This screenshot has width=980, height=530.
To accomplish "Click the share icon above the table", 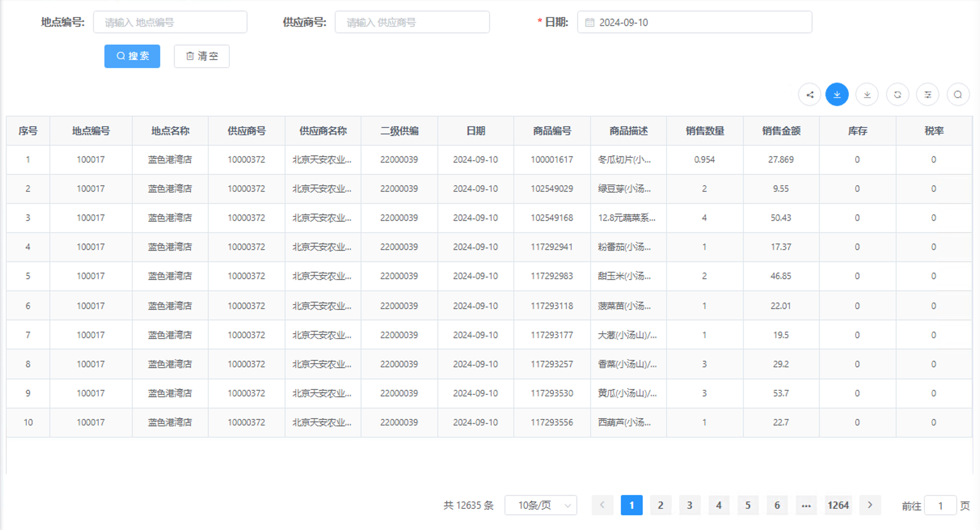I will pyautogui.click(x=809, y=94).
